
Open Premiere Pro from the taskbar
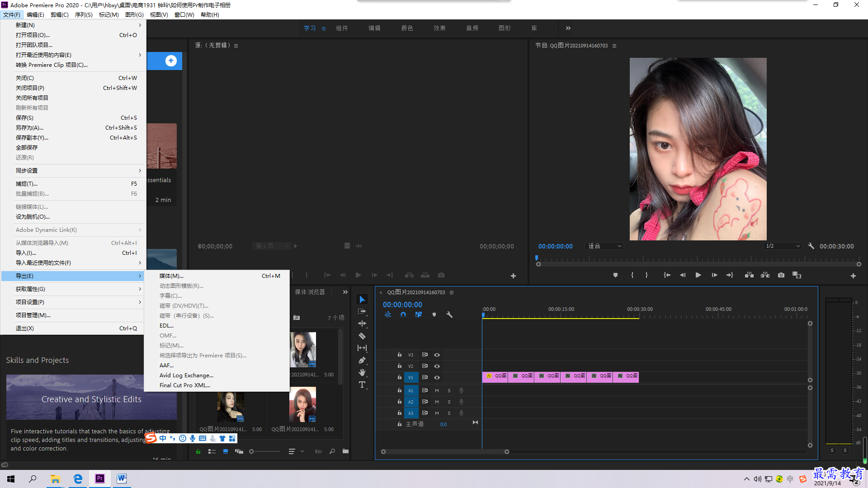100,479
